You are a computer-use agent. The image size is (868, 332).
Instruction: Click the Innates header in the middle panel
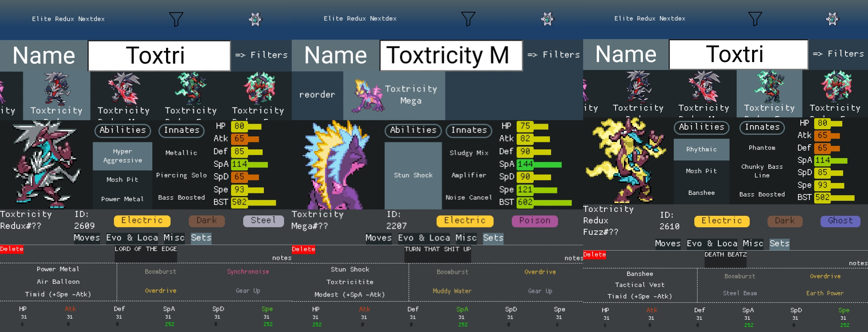coord(469,130)
